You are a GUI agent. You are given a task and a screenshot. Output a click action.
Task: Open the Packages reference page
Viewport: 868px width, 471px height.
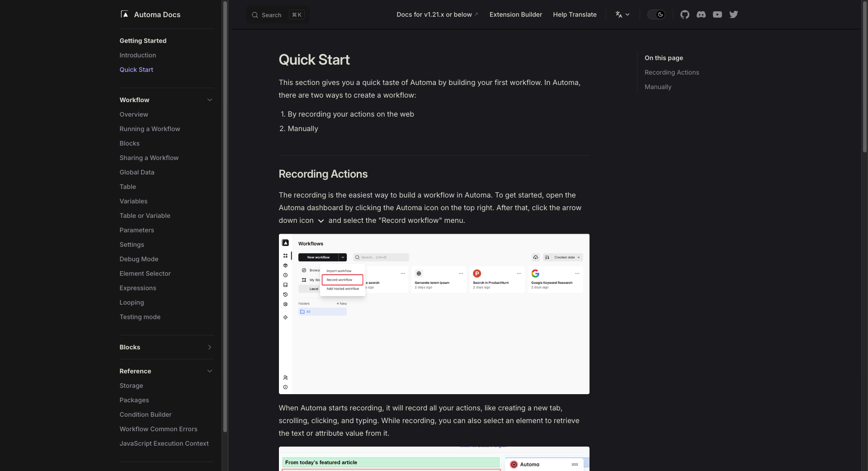[x=134, y=400]
